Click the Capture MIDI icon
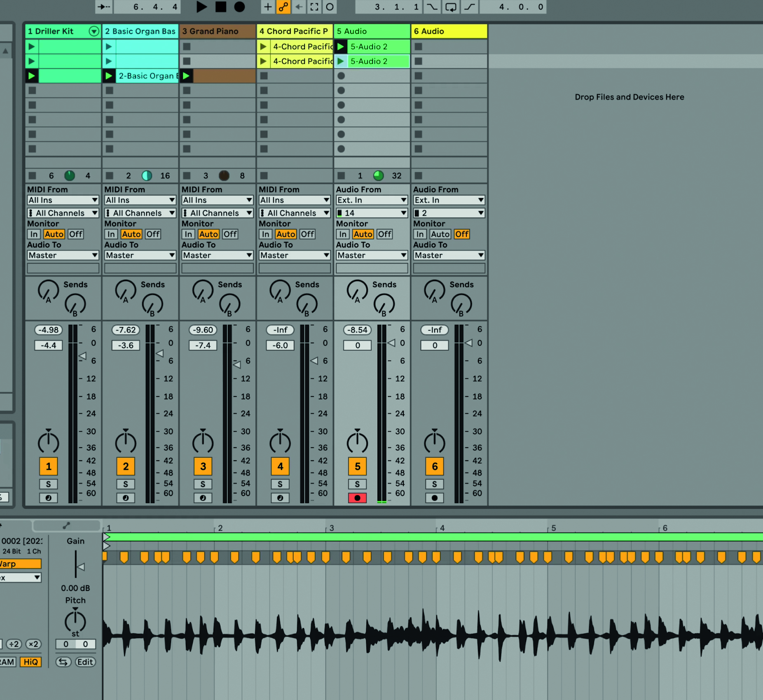The height and width of the screenshot is (700, 763). pos(314,7)
